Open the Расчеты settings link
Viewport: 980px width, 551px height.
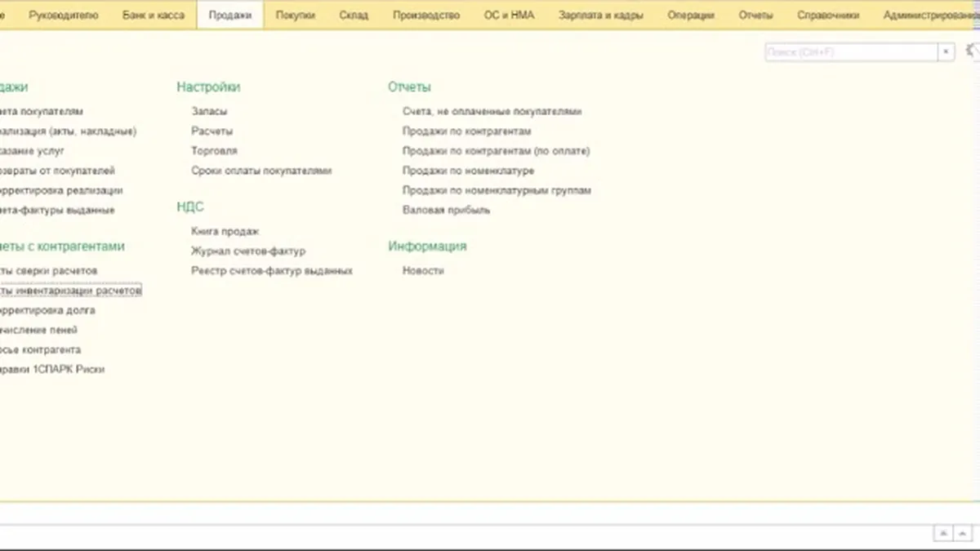[212, 131]
